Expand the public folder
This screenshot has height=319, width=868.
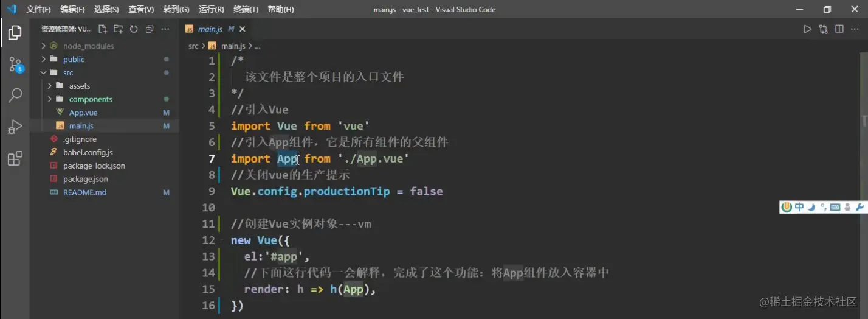44,59
